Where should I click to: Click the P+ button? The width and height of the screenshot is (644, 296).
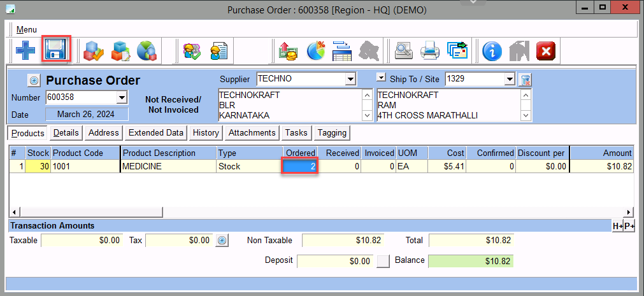(x=629, y=226)
